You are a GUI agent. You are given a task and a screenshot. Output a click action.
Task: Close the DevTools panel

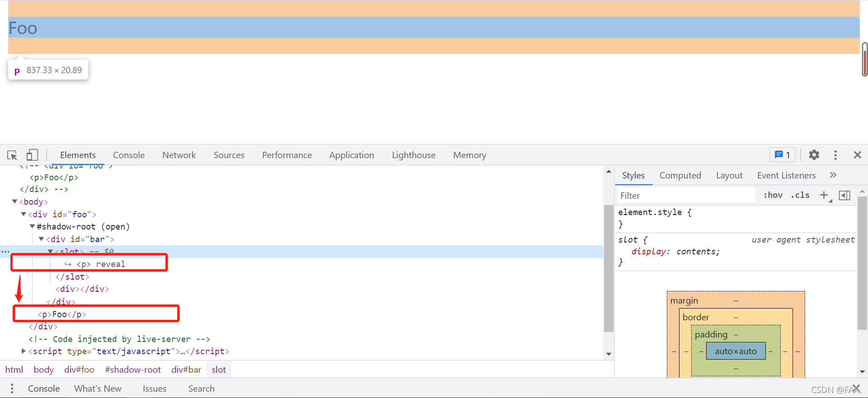click(x=857, y=155)
